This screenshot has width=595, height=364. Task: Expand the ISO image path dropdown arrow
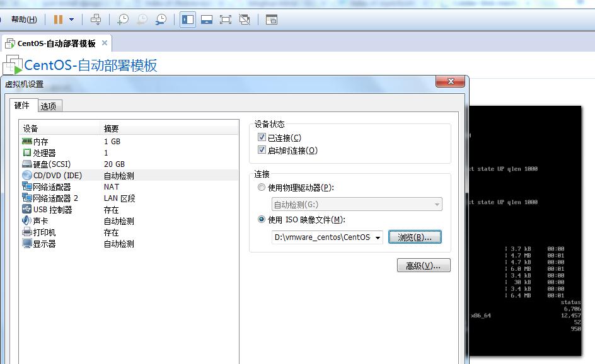pyautogui.click(x=378, y=238)
